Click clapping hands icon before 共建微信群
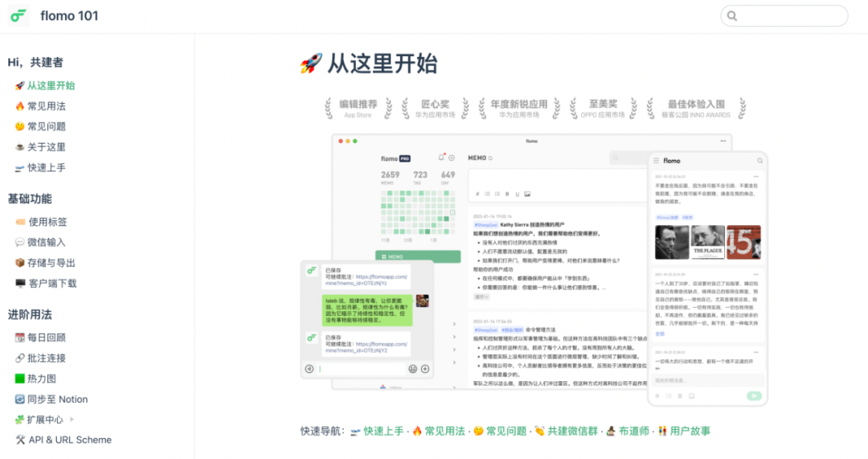 540,432
